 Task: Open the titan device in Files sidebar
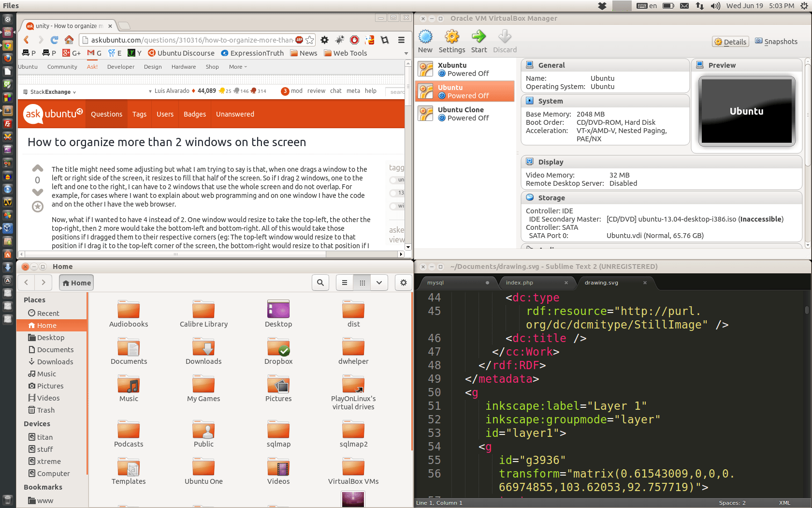tap(51, 437)
